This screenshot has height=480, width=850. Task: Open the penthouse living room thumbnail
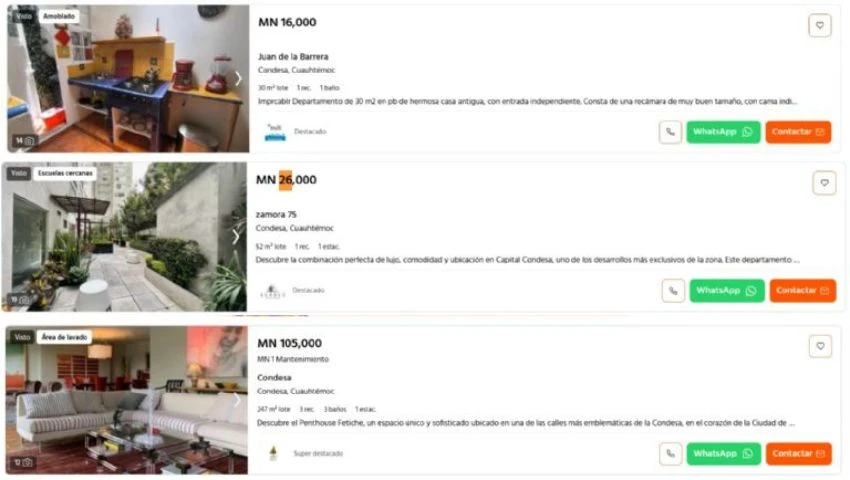coord(127,400)
